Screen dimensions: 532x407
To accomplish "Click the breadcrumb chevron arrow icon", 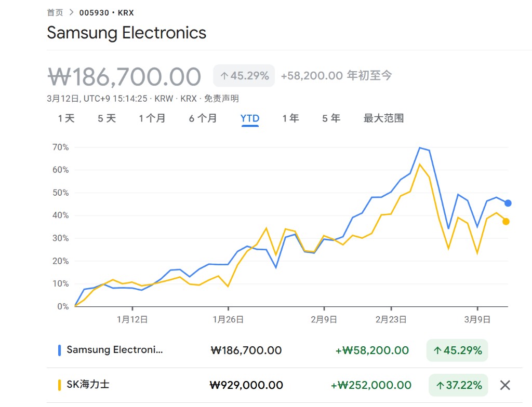I will 70,12.
